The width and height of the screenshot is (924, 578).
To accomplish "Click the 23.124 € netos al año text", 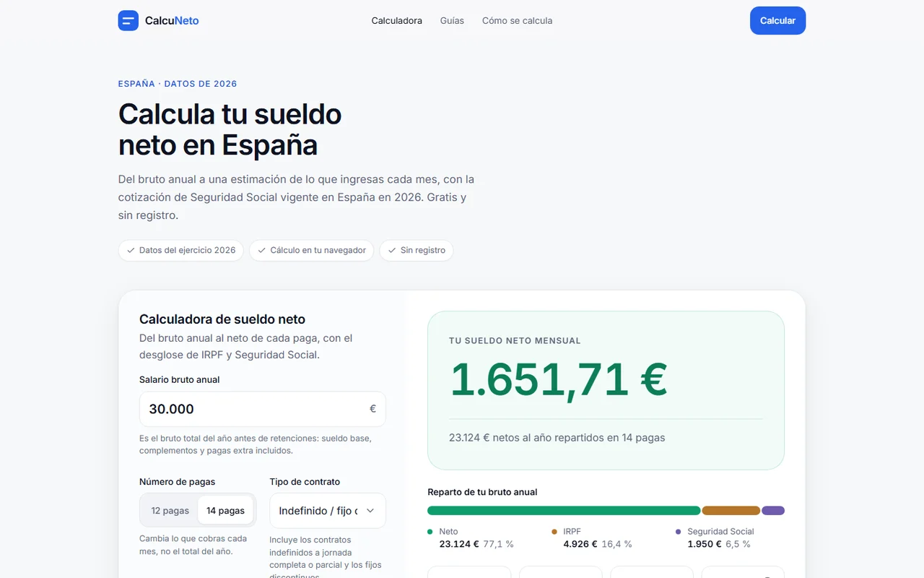I will (557, 437).
